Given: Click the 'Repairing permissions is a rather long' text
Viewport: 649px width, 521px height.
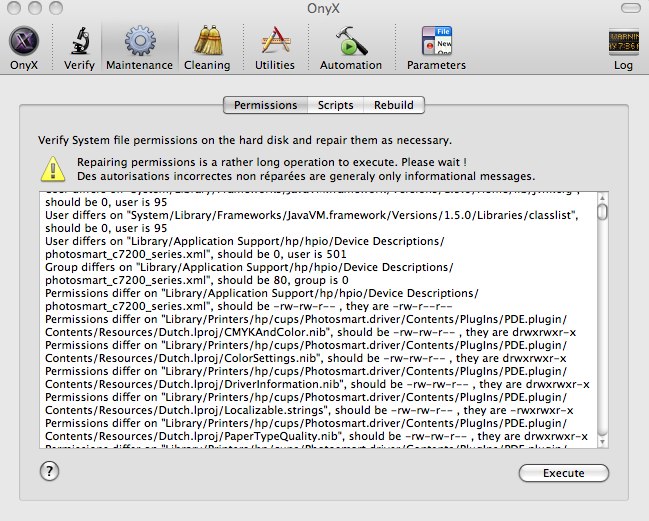Looking at the screenshot, I should [x=272, y=162].
